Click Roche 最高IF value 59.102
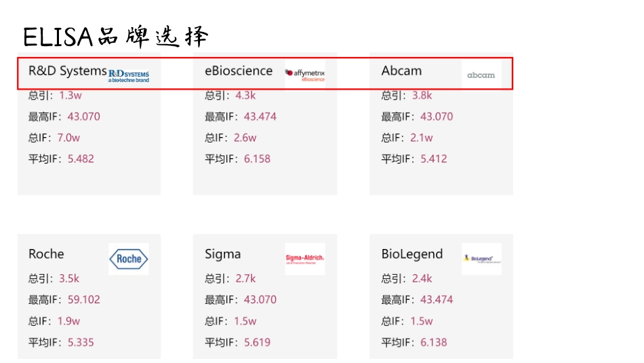644x363 pixels. click(83, 300)
